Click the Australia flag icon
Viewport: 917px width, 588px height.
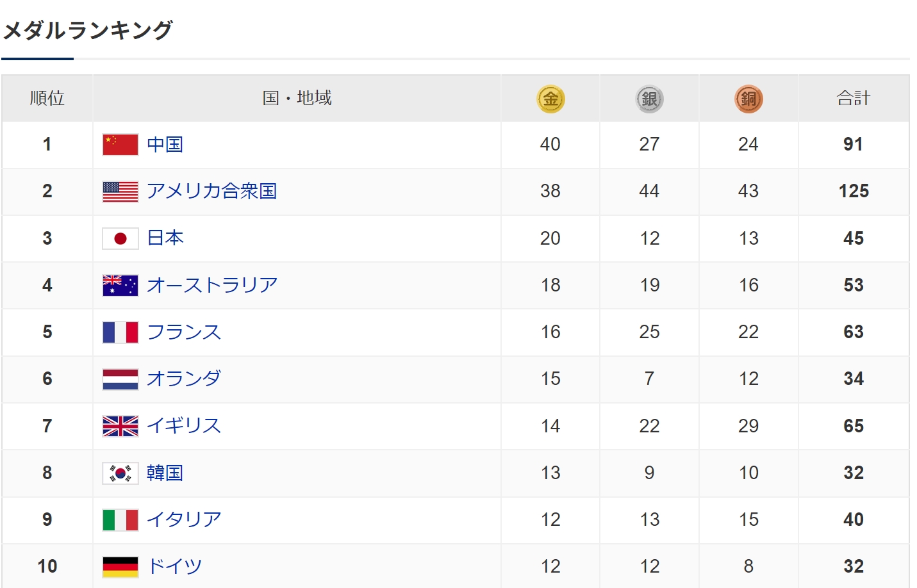click(120, 285)
